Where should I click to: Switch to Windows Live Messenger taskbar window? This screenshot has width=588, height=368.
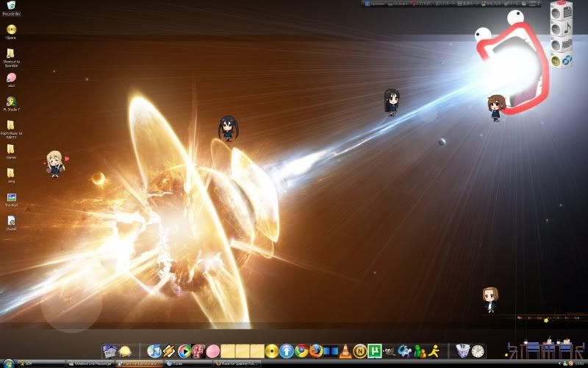[90, 364]
